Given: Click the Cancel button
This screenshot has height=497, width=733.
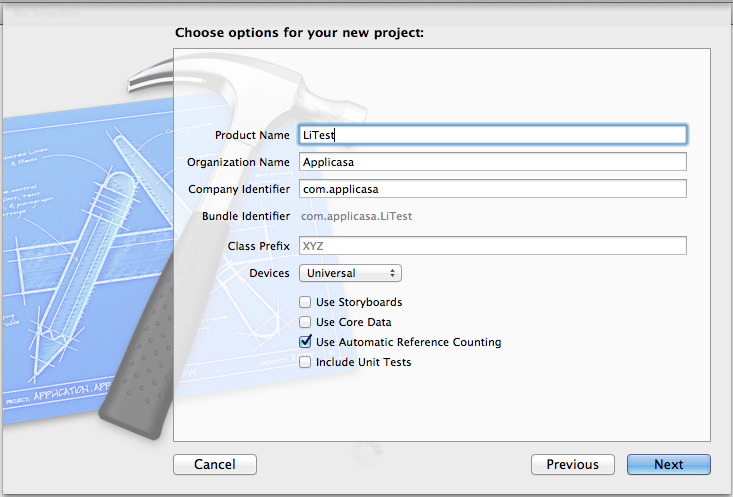Looking at the screenshot, I should [x=215, y=464].
